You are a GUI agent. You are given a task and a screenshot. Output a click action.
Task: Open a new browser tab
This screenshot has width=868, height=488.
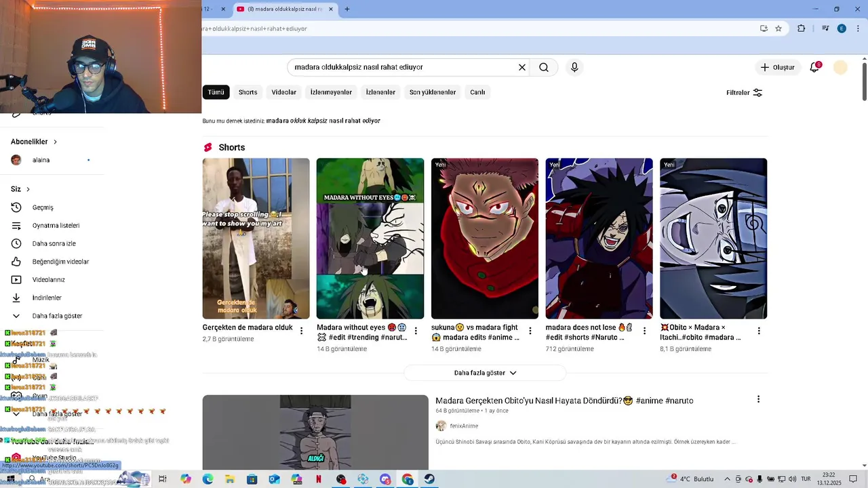[347, 9]
